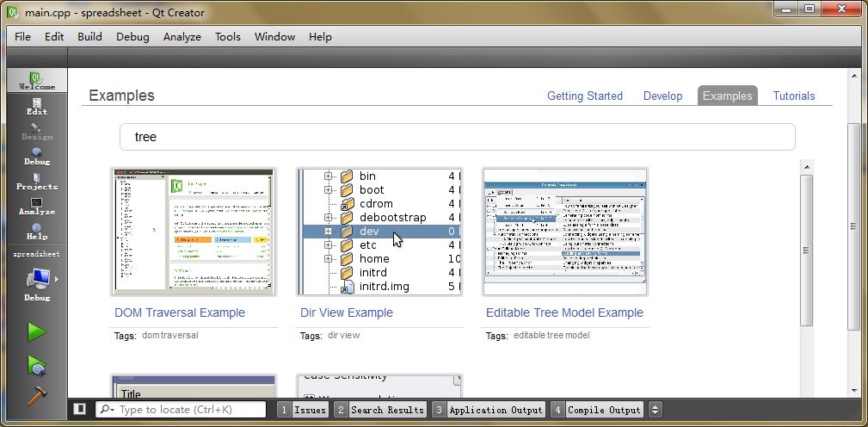
Task: Open Edit mode in the sidebar
Action: (37, 106)
